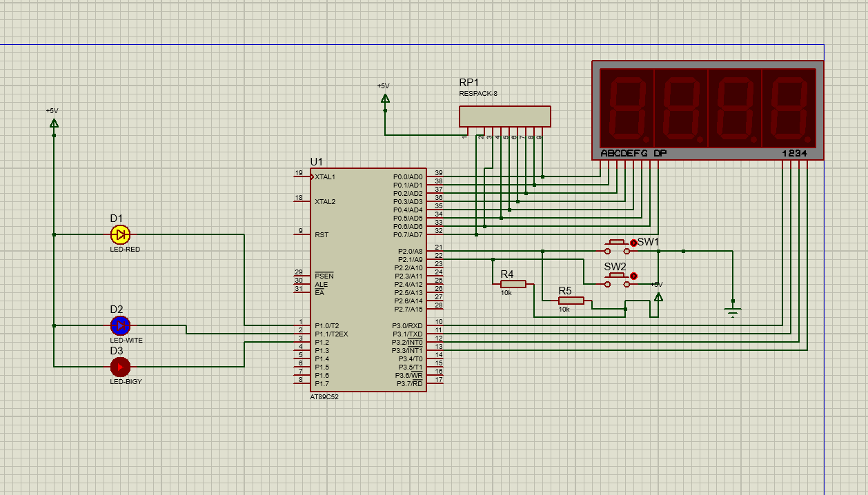Select the yellow D1 LED symbol

[x=120, y=234]
